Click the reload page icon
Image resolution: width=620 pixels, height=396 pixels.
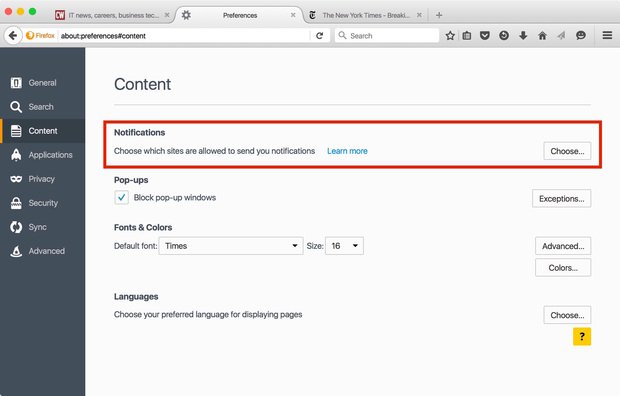[x=319, y=36]
